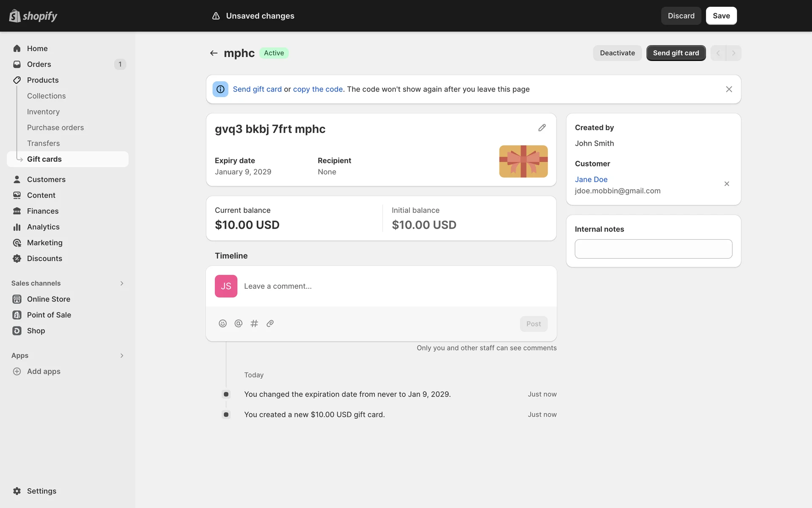Open Discounts in the sidebar
812x508 pixels.
pyautogui.click(x=44, y=259)
